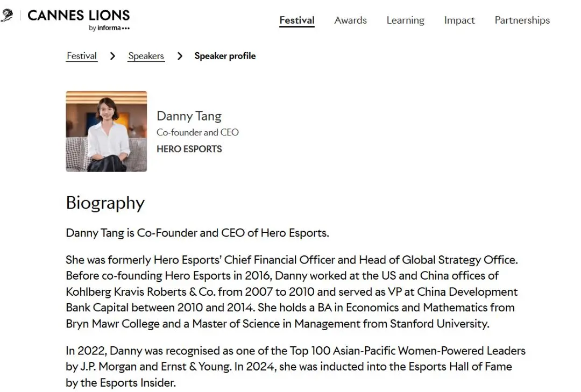Go to the Awards navigation item
This screenshot has width=581, height=392.
click(350, 20)
